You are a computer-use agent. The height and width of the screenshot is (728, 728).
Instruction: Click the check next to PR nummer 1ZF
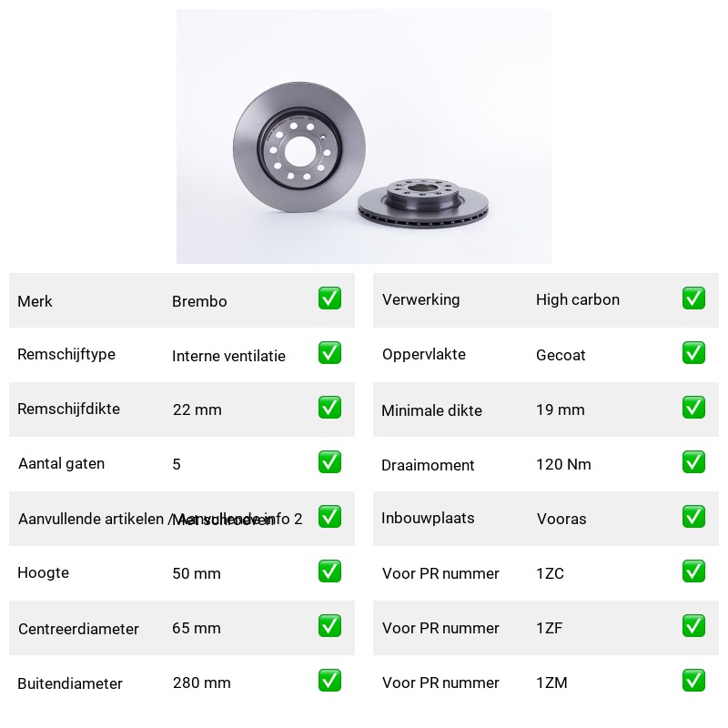693,626
